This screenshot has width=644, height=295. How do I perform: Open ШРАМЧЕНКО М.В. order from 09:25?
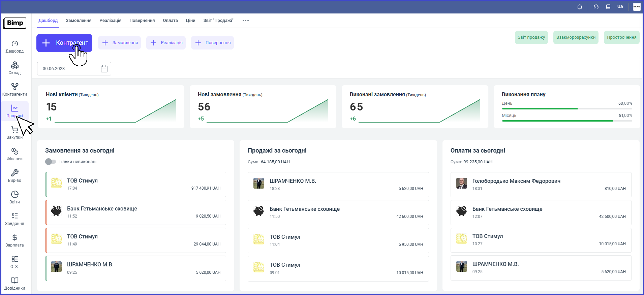pyautogui.click(x=136, y=268)
